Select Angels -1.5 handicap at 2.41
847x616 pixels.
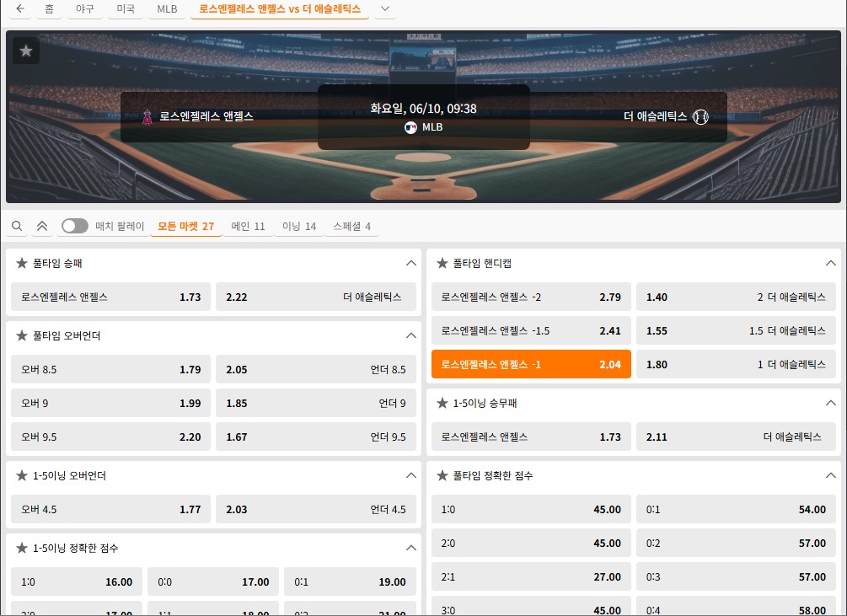531,330
